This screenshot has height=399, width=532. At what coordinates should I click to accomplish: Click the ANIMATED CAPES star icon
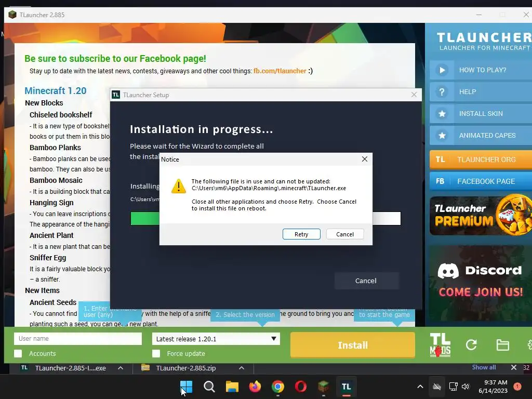point(442,136)
